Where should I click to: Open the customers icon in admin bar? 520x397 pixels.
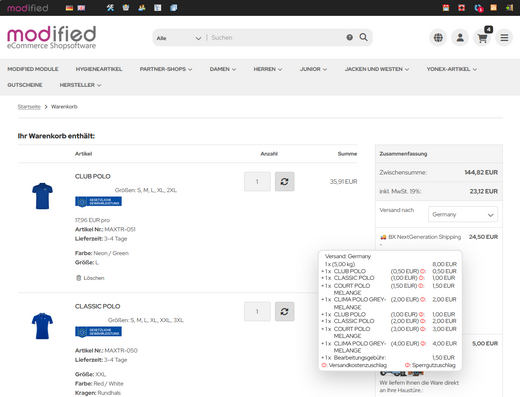pyautogui.click(x=142, y=8)
